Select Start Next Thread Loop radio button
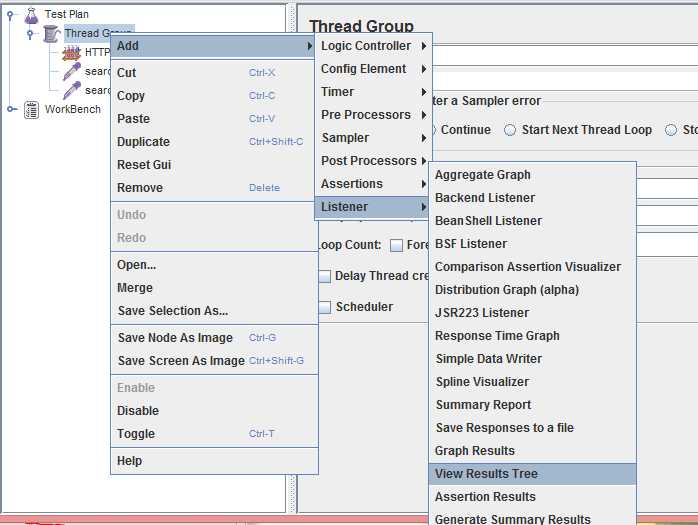The image size is (698, 525). pos(510,130)
